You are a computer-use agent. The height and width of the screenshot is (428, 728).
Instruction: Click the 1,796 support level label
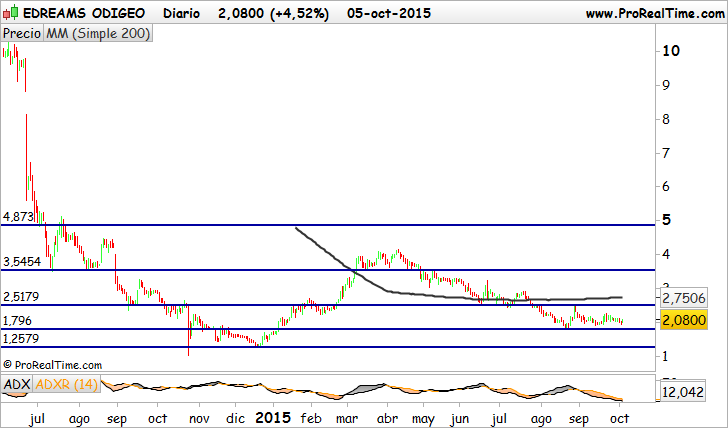point(17,320)
